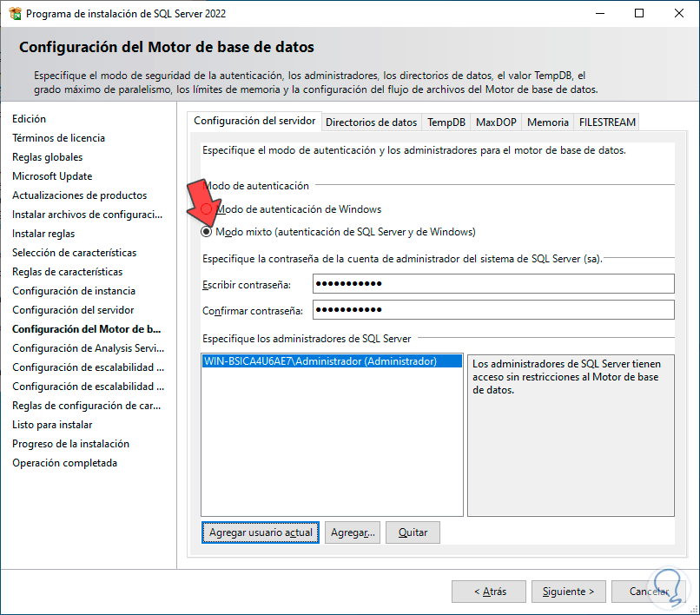This screenshot has height=615, width=700.
Task: Switch to the Directorios de datos tab
Action: 371,122
